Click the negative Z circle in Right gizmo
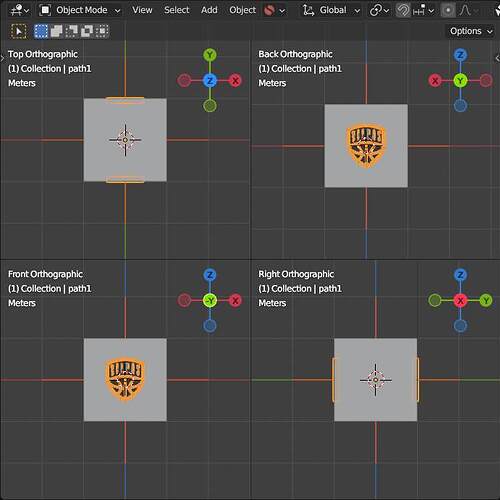The height and width of the screenshot is (500, 500). pos(460,326)
